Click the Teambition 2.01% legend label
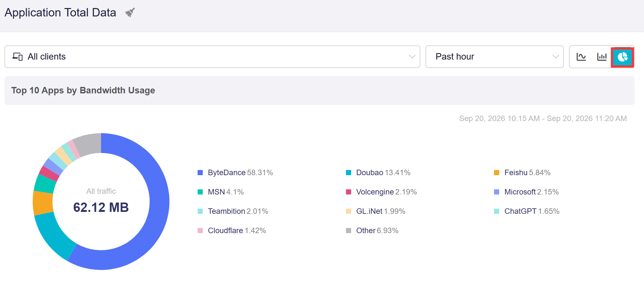The height and width of the screenshot is (284, 644). click(238, 211)
